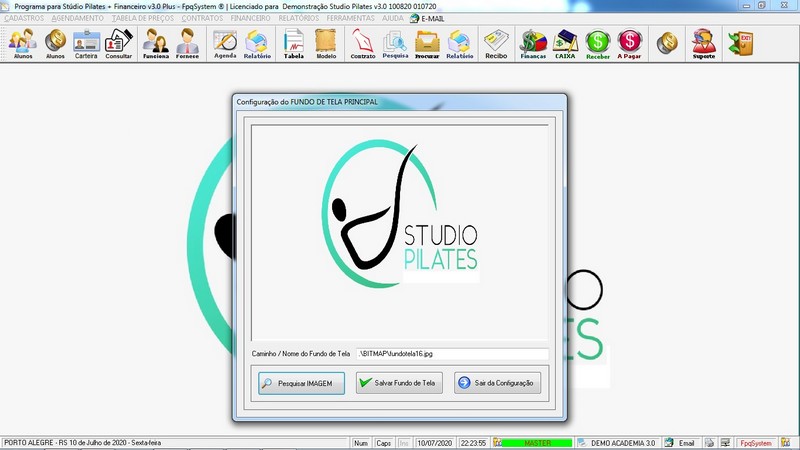Open the Modelo parchment icon

pyautogui.click(x=326, y=44)
